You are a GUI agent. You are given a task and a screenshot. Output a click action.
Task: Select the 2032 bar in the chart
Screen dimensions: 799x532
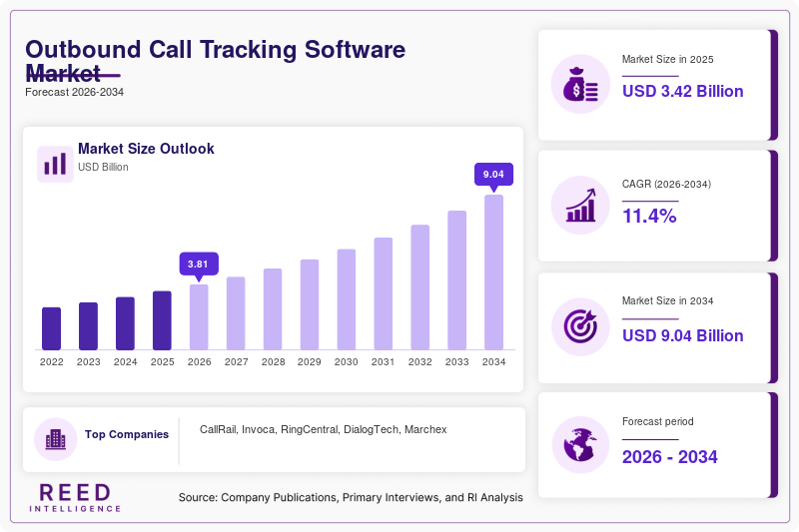419,287
